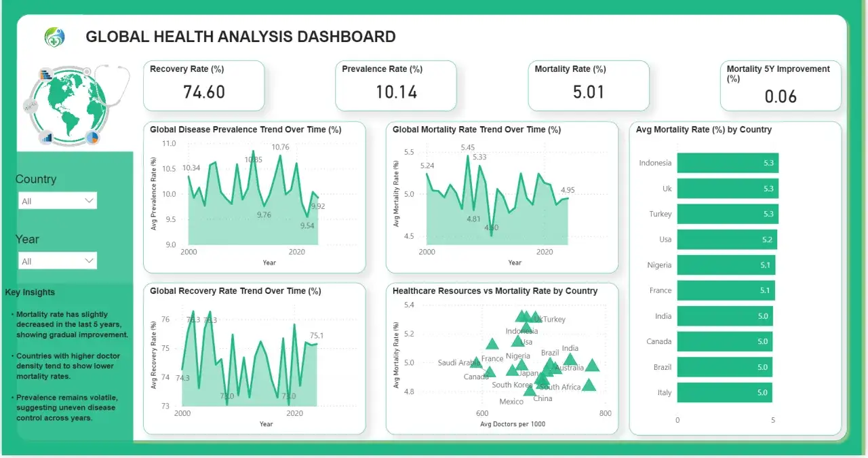Click the 75.1 data label on recovery chart
The width and height of the screenshot is (868, 458).
click(317, 335)
